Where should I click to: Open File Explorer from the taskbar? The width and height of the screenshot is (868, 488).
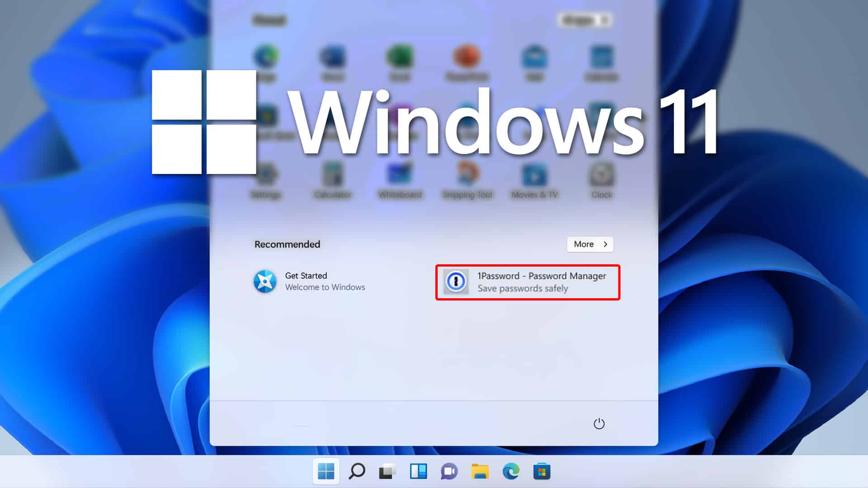[x=480, y=471]
